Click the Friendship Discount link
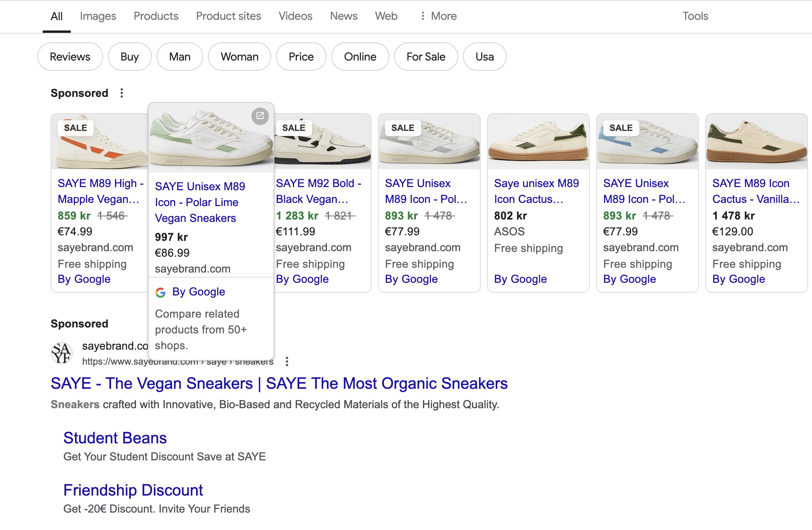 pos(133,490)
